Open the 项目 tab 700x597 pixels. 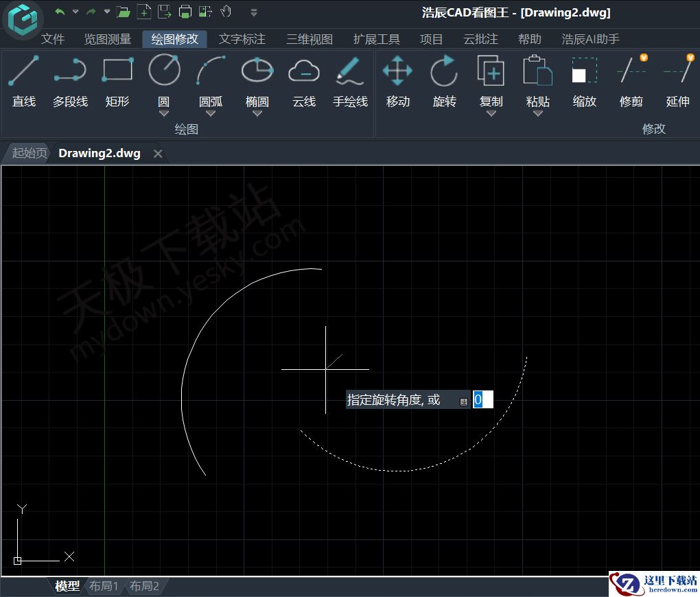431,39
